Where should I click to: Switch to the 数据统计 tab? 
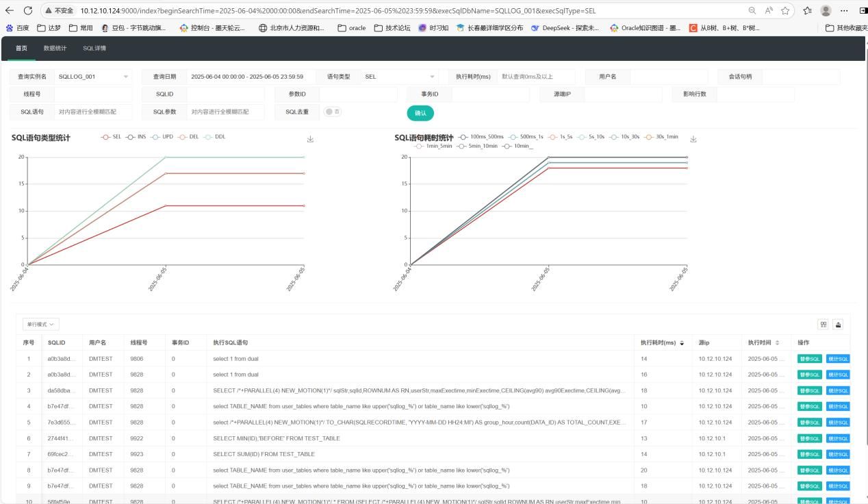pos(55,49)
